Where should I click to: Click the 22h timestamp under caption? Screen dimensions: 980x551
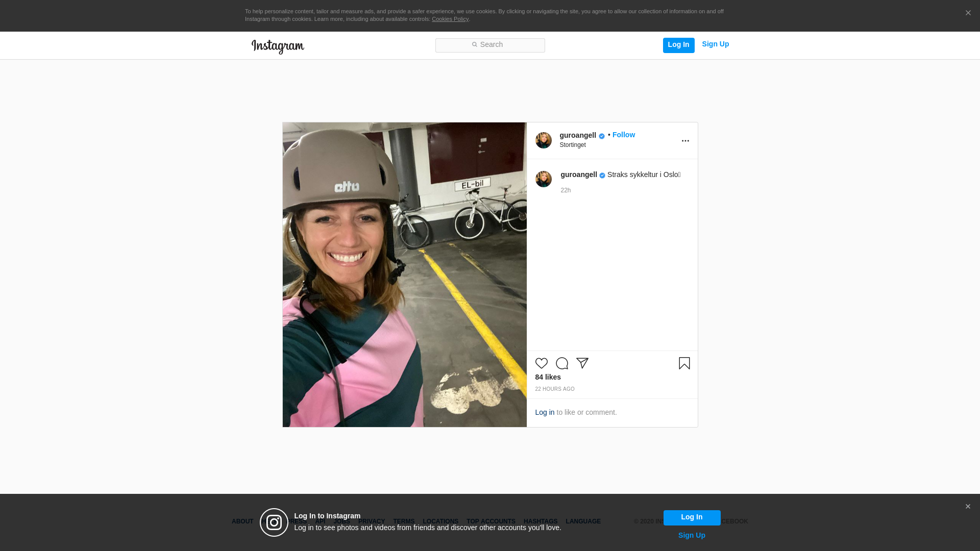566,190
